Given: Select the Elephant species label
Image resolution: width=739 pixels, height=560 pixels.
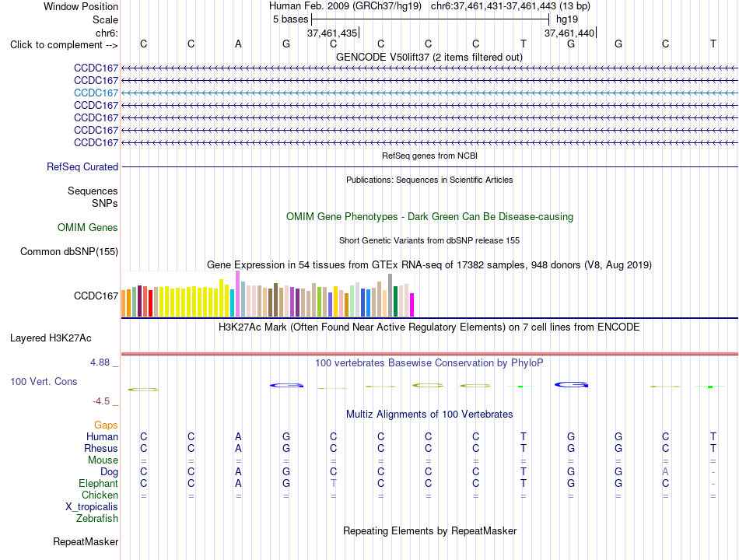Looking at the screenshot, I should click(98, 484).
